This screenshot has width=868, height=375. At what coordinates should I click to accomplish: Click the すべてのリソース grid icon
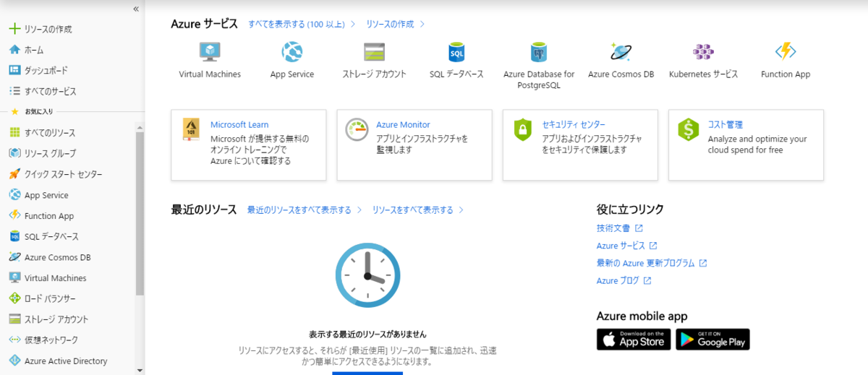point(14,133)
